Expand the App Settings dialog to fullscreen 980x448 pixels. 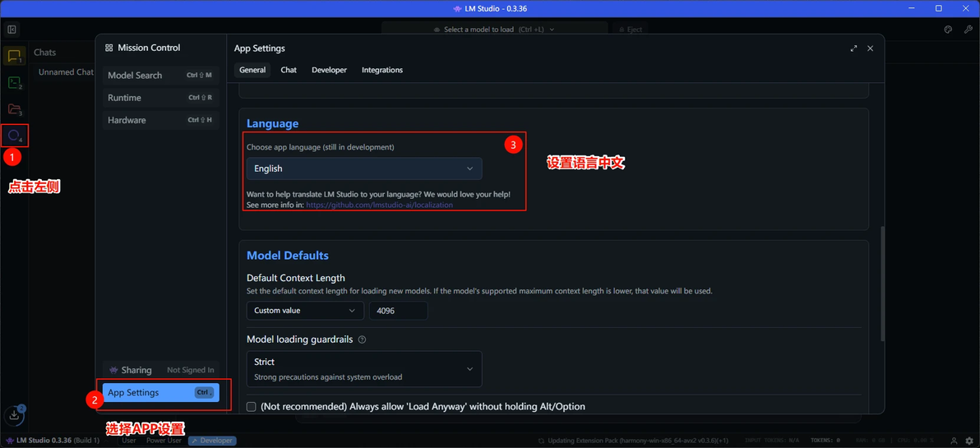[x=853, y=48]
